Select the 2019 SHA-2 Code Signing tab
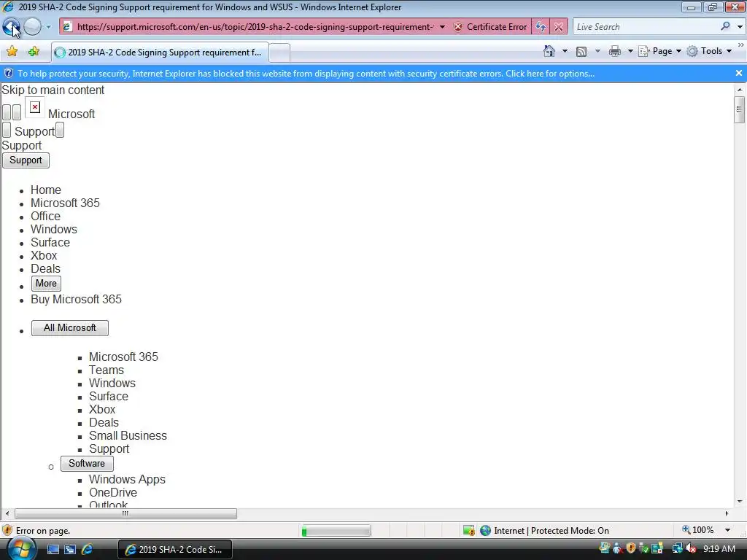747x560 pixels. pyautogui.click(x=160, y=52)
